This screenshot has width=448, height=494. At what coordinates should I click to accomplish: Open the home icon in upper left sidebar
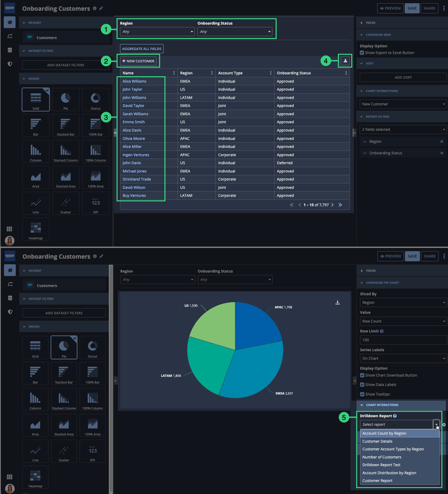[10, 22]
